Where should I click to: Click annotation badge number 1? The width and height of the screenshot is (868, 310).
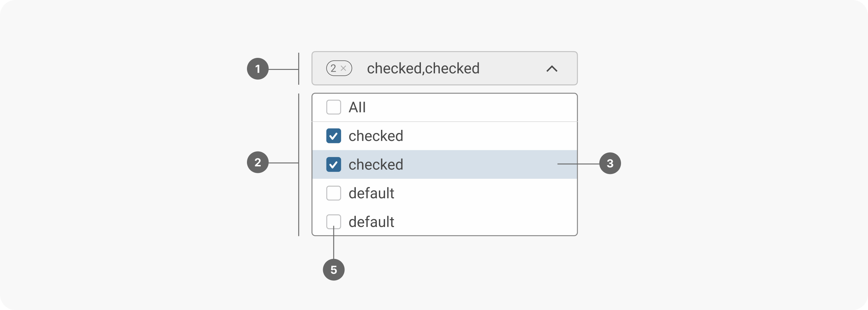pyautogui.click(x=258, y=69)
